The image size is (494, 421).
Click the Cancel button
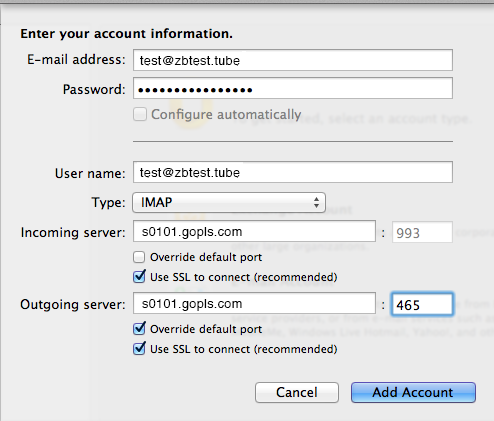(x=297, y=392)
